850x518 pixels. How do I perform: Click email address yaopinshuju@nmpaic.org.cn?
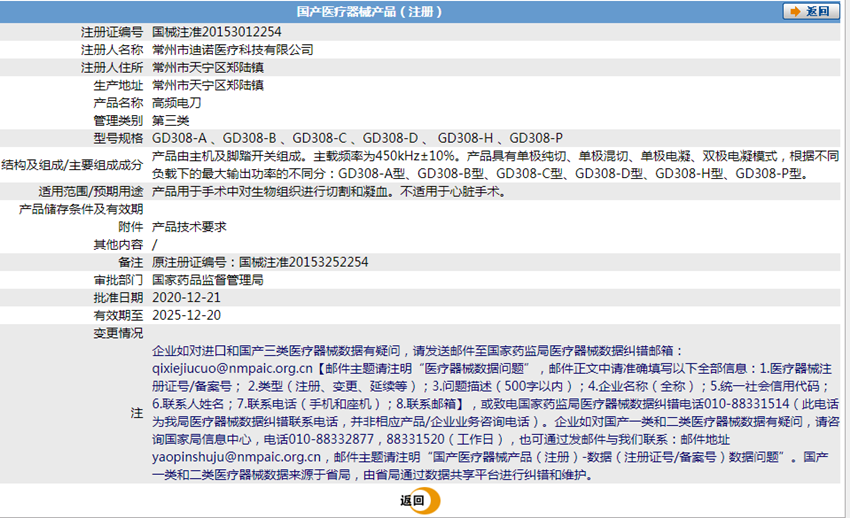(236, 457)
